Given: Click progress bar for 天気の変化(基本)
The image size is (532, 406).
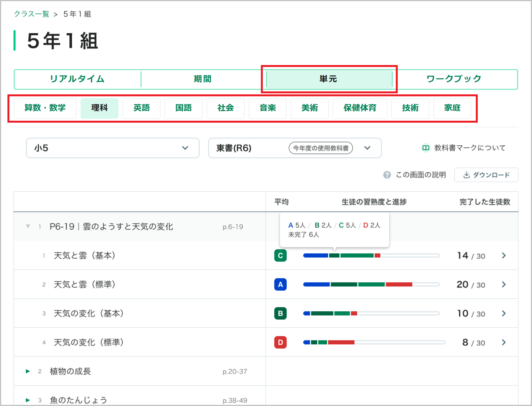Looking at the screenshot, I should [x=371, y=314].
